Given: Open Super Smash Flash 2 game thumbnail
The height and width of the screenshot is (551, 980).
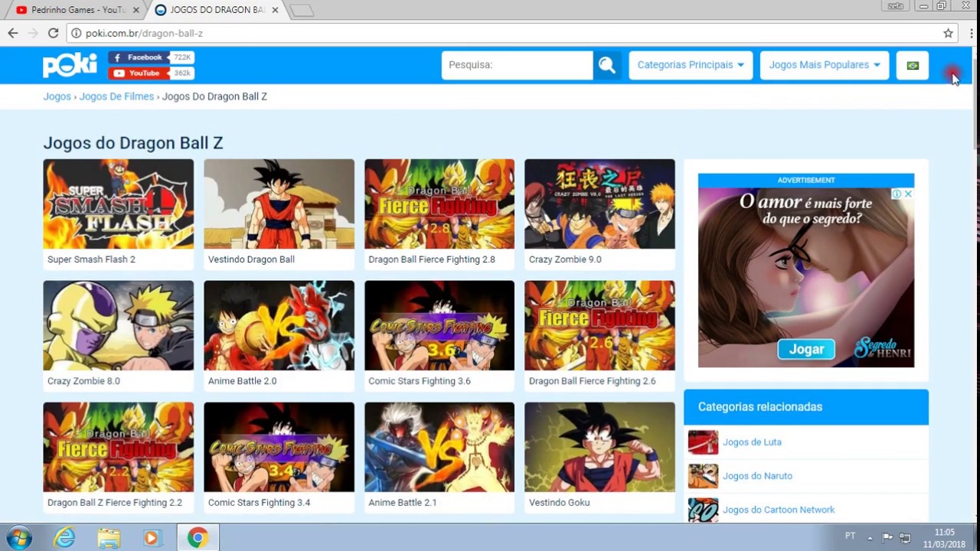Looking at the screenshot, I should [x=119, y=204].
